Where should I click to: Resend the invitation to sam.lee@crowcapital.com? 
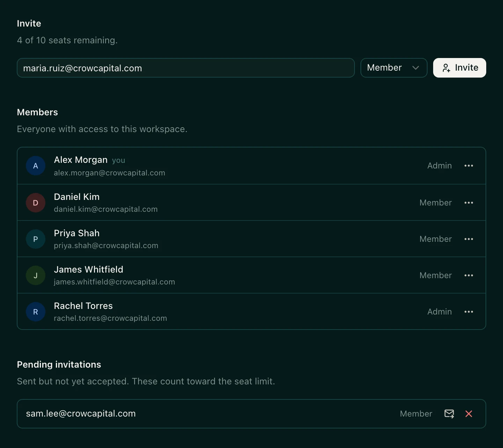(449, 414)
